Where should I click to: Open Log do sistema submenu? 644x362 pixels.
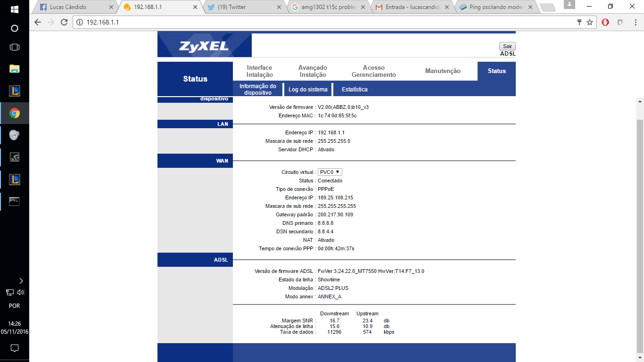[x=308, y=89]
